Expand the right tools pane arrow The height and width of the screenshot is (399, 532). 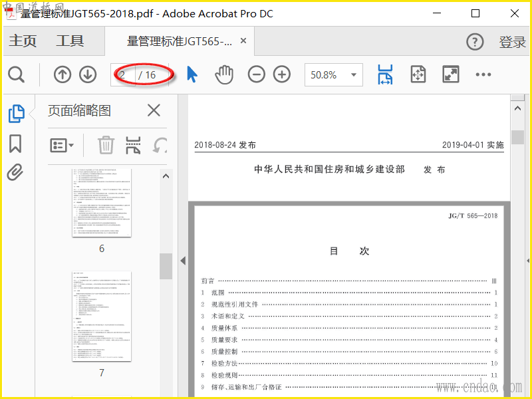pyautogui.click(x=528, y=261)
